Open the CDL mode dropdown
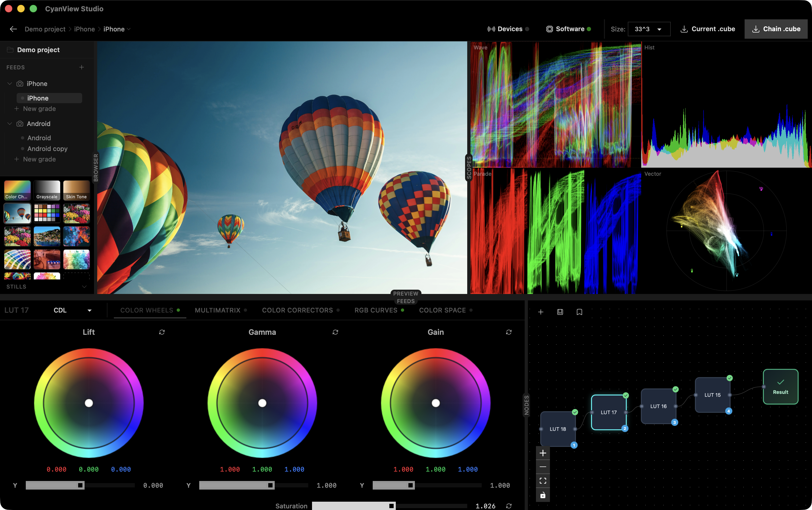The width and height of the screenshot is (812, 510). 73,310
